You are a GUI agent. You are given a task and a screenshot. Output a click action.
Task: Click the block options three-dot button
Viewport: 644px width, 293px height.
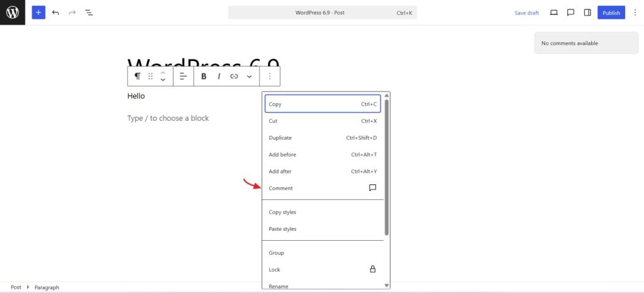coord(270,76)
